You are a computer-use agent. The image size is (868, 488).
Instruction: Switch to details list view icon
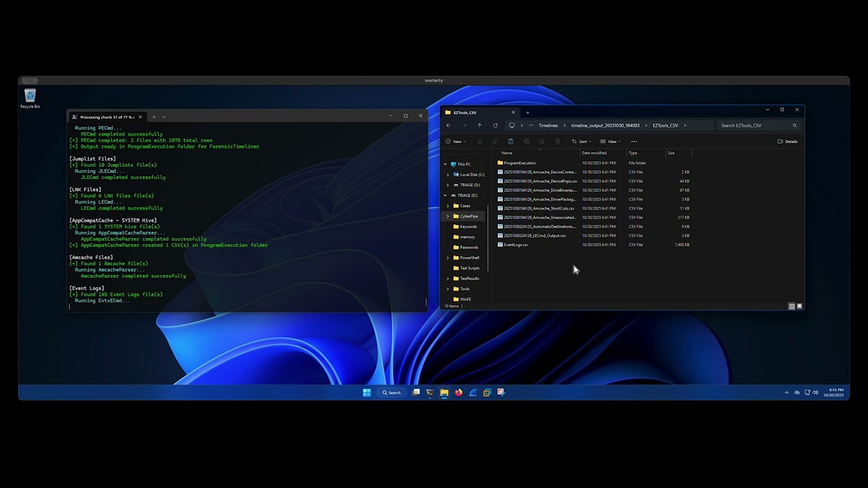tap(791, 306)
